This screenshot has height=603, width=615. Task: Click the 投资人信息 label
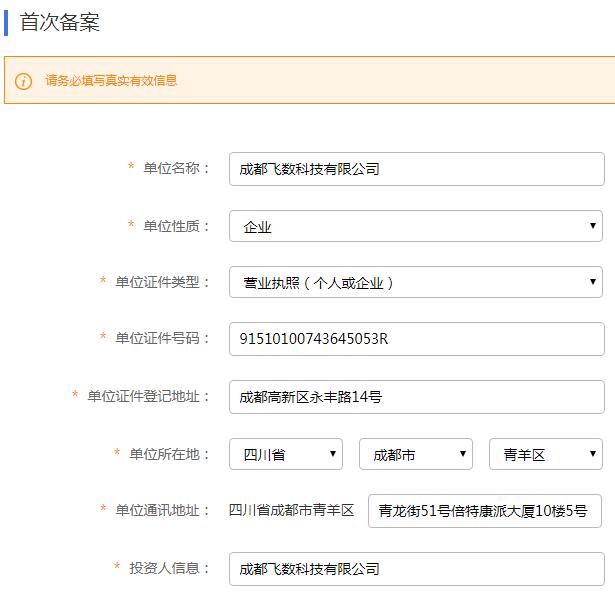[x=169, y=568]
